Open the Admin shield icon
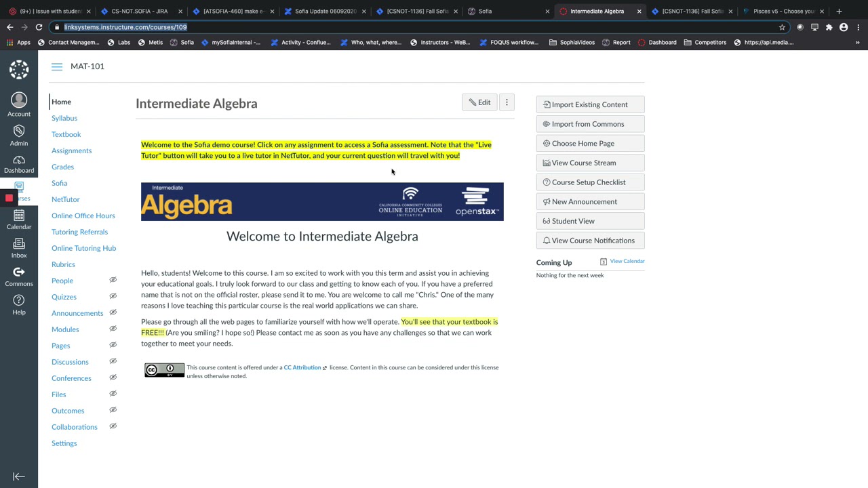868x488 pixels. (x=19, y=131)
